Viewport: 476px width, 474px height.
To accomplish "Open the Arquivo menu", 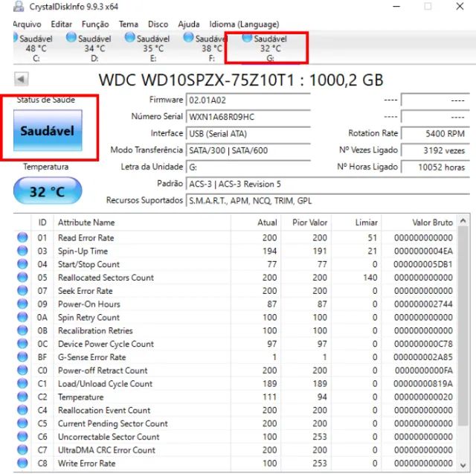I will (x=27, y=24).
